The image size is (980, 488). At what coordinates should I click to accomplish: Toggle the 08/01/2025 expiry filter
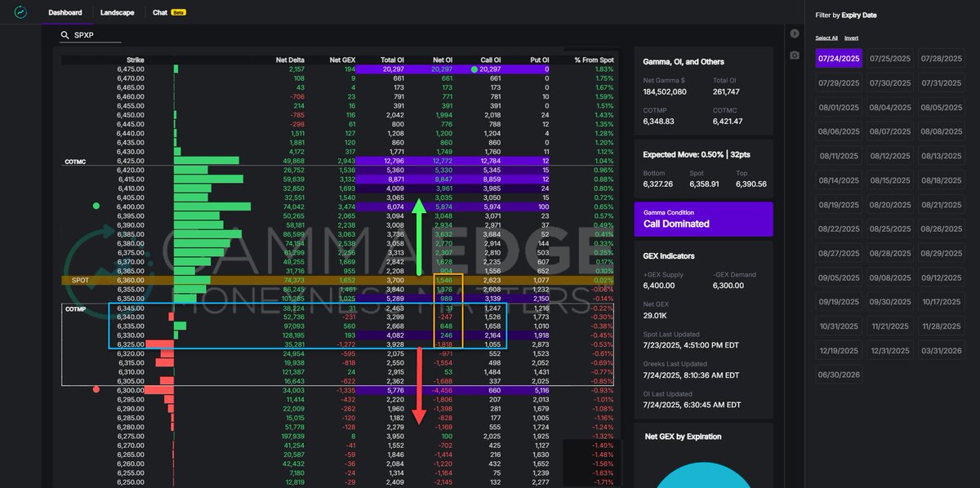pos(840,107)
